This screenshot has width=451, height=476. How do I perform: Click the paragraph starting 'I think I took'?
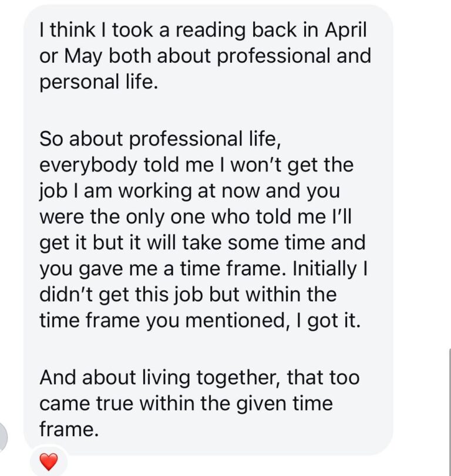coord(205,56)
